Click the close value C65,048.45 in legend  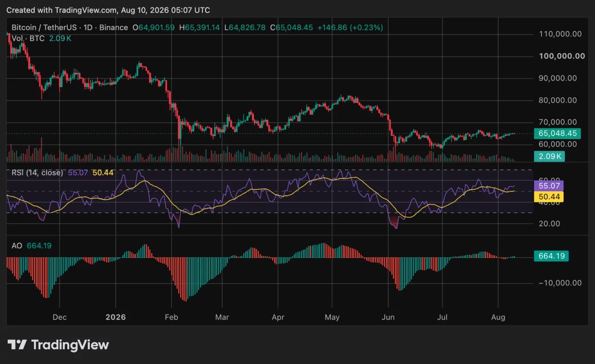291,28
